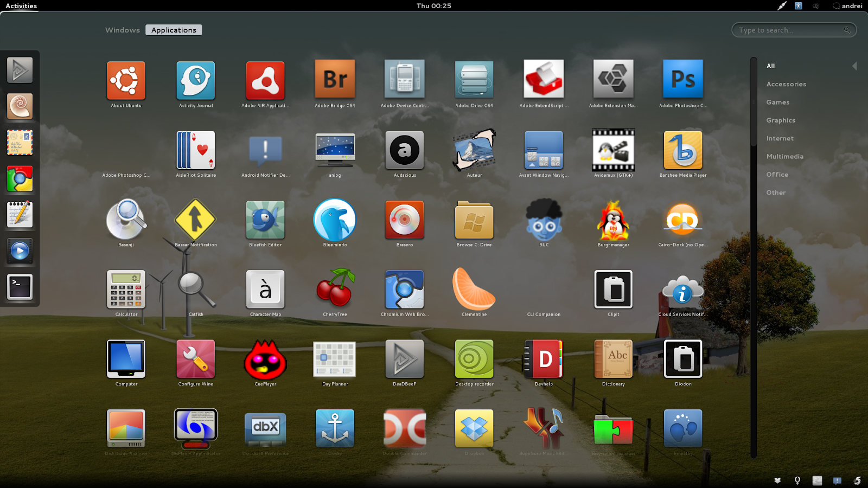The height and width of the screenshot is (488, 868).
Task: Open clock showing Thu 00:25
Action: point(434,6)
